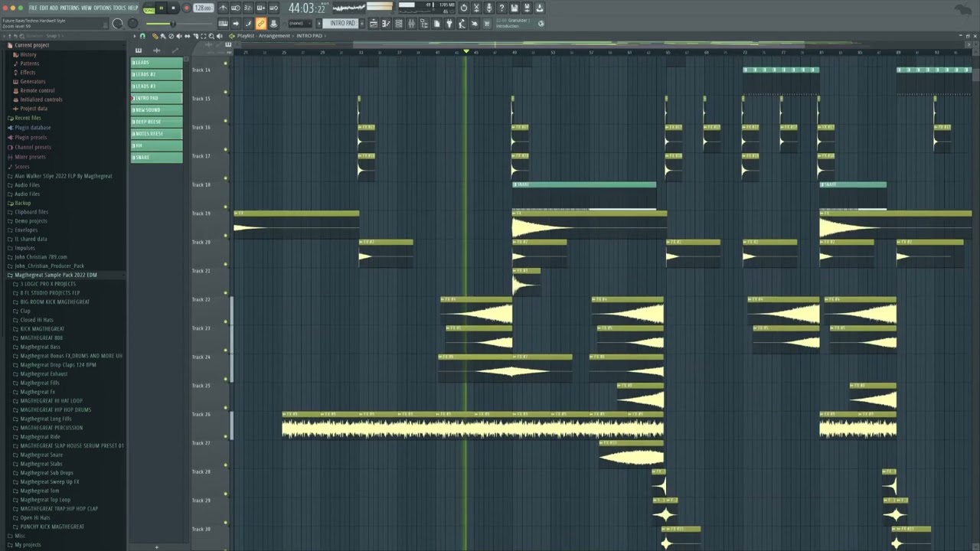Toggle wait for input before recording
This screenshot has height=551, width=980.
[x=236, y=8]
